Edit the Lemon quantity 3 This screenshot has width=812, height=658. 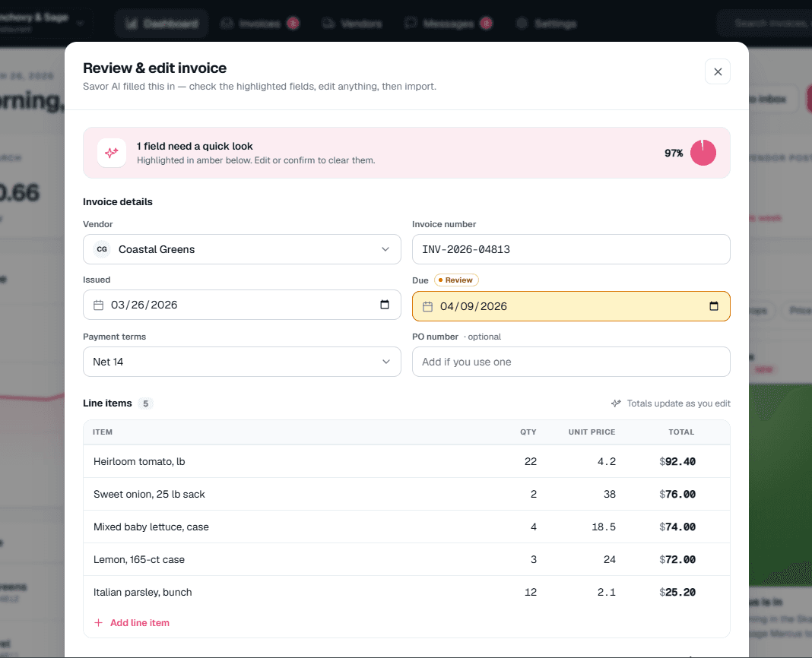point(534,559)
